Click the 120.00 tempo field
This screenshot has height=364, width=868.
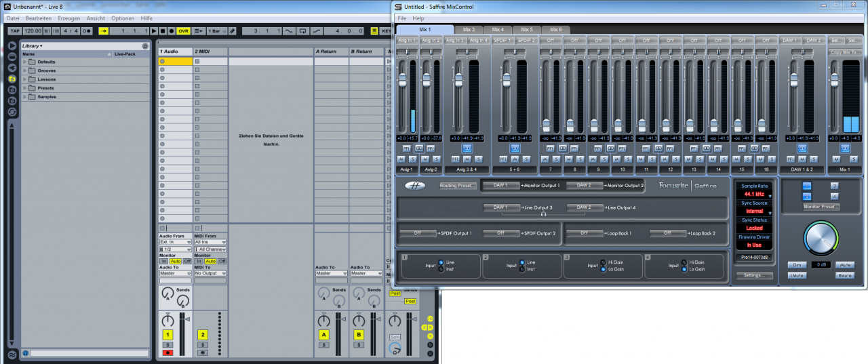click(x=33, y=31)
